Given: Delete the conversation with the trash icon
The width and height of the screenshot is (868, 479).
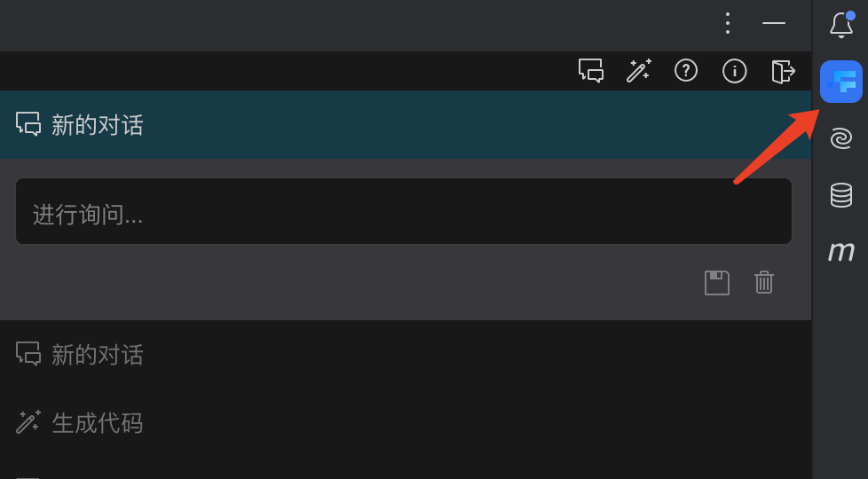Looking at the screenshot, I should [764, 283].
